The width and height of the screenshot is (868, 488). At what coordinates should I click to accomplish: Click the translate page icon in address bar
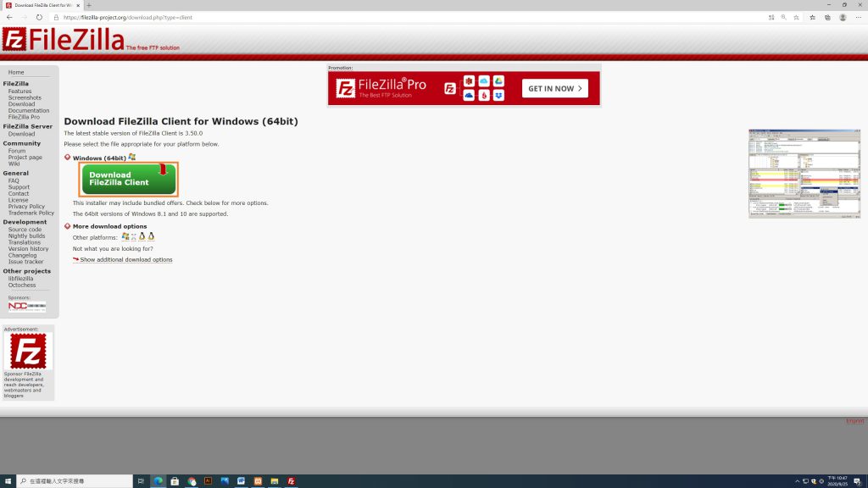point(771,17)
